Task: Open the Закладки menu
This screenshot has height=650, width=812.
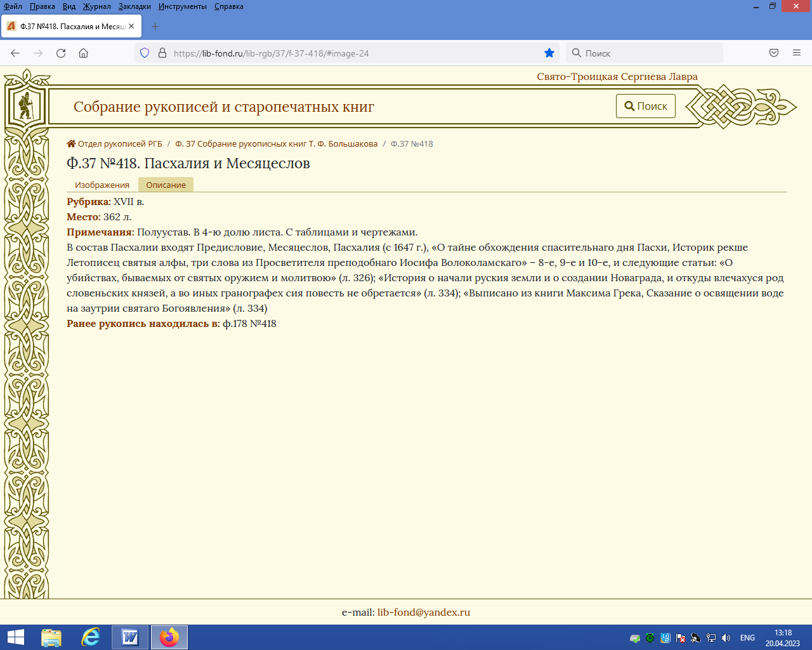Action: pyautogui.click(x=134, y=6)
